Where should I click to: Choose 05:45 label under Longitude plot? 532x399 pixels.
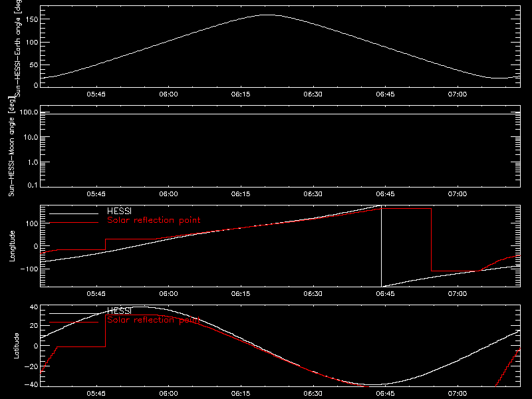pos(96,294)
